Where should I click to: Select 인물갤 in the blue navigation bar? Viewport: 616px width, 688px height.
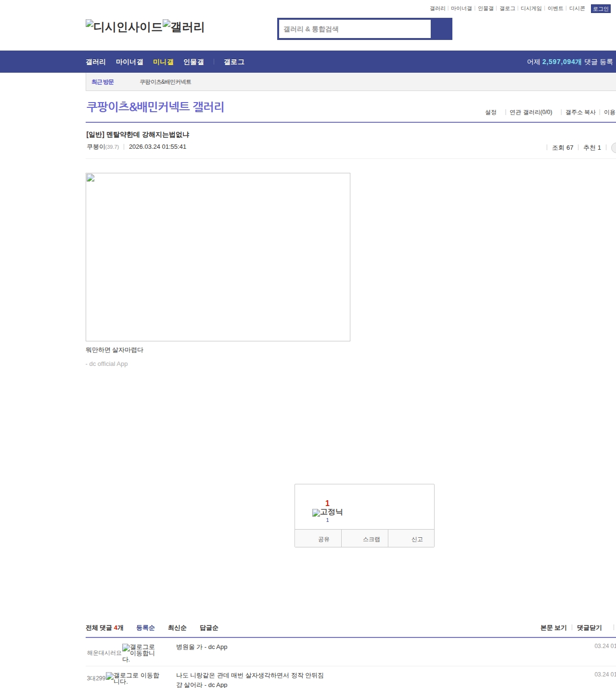(193, 62)
